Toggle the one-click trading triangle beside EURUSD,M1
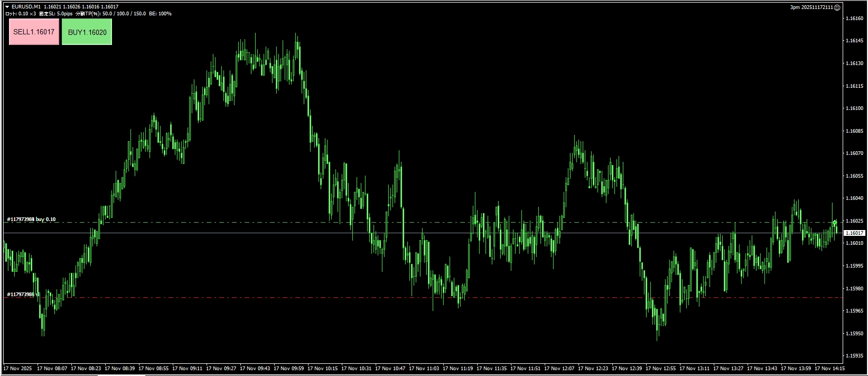This screenshot has height=376, width=868. [x=7, y=7]
